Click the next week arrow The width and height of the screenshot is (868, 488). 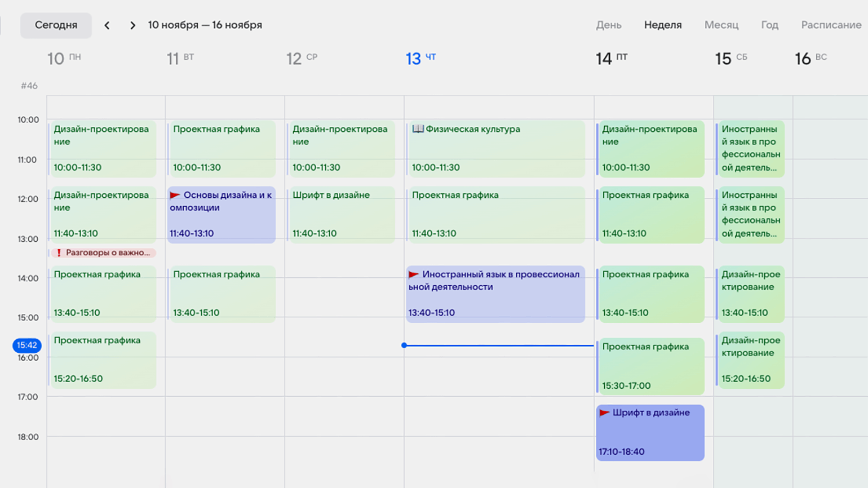(x=132, y=25)
